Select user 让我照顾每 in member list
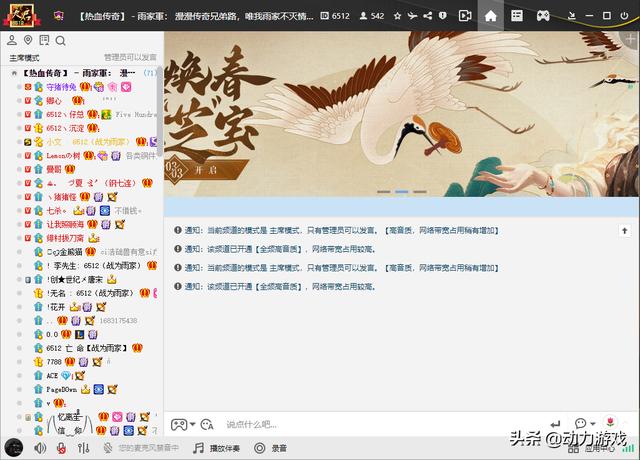This screenshot has width=640, height=460. pos(65,224)
